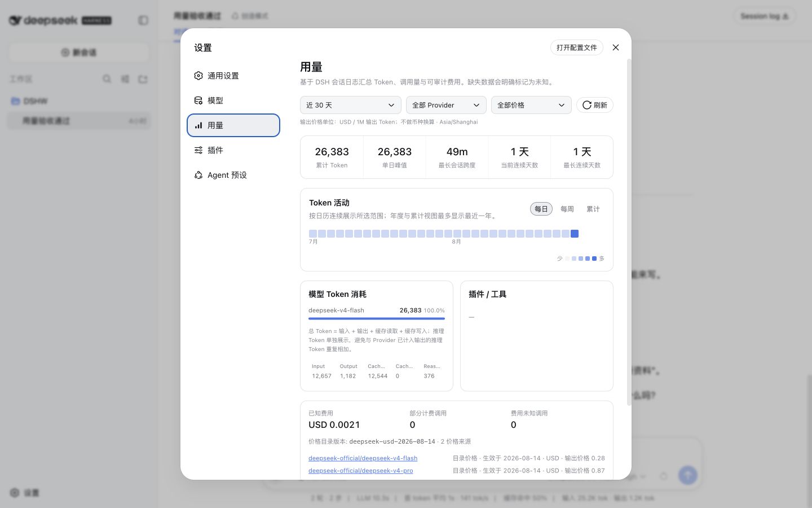Click the 49m 最长会话跨度 stat
The width and height of the screenshot is (812, 508).
[457, 157]
